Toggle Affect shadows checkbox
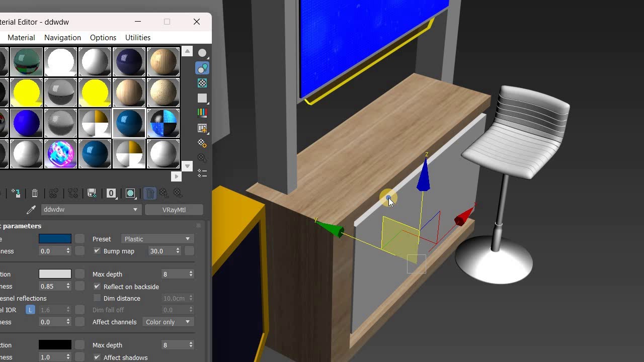Viewport: 644px width, 362px height. (x=97, y=357)
